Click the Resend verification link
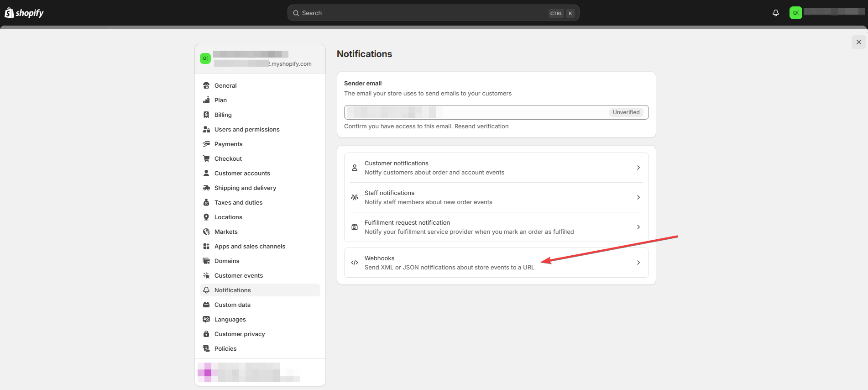This screenshot has width=868, height=390. click(x=481, y=126)
